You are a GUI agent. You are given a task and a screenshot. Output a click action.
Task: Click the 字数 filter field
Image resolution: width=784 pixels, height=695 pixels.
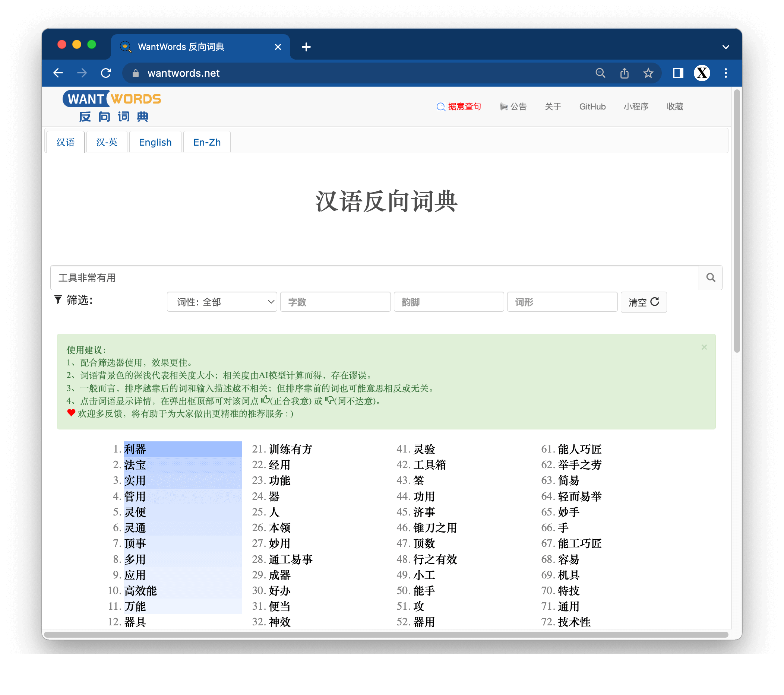click(335, 302)
